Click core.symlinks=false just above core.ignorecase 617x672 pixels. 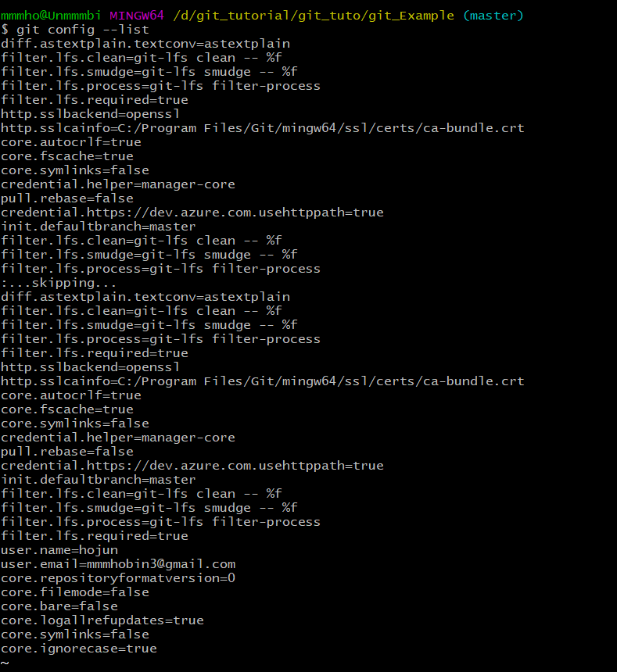click(75, 634)
